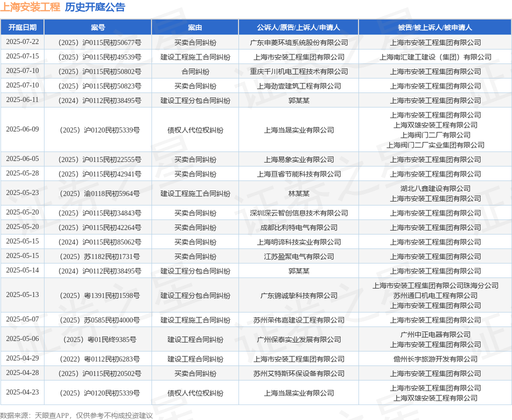Image resolution: width=512 pixels, height=420 pixels.
Task: Click 苏州通口机电工程有限公司 defendant entry
Action: click(x=435, y=295)
